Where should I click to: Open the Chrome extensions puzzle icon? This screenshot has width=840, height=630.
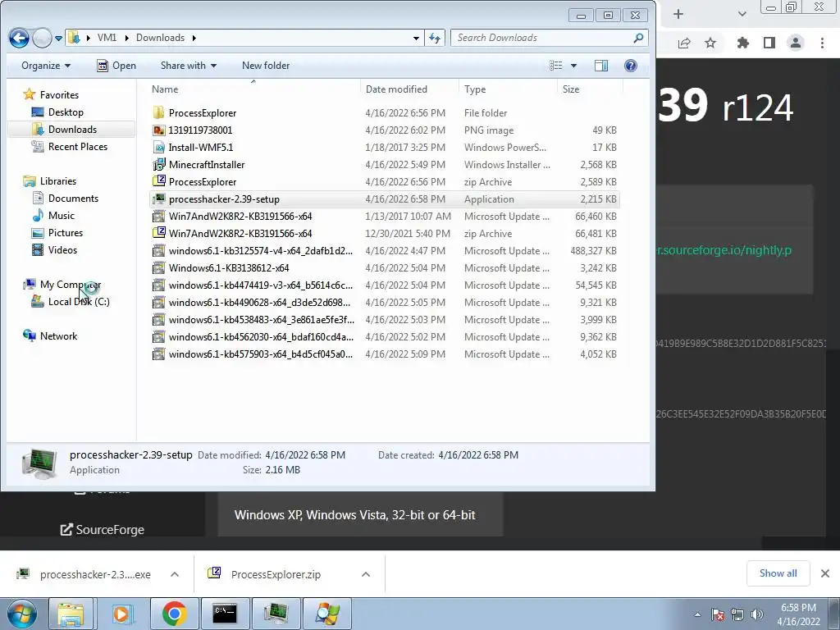tap(742, 43)
